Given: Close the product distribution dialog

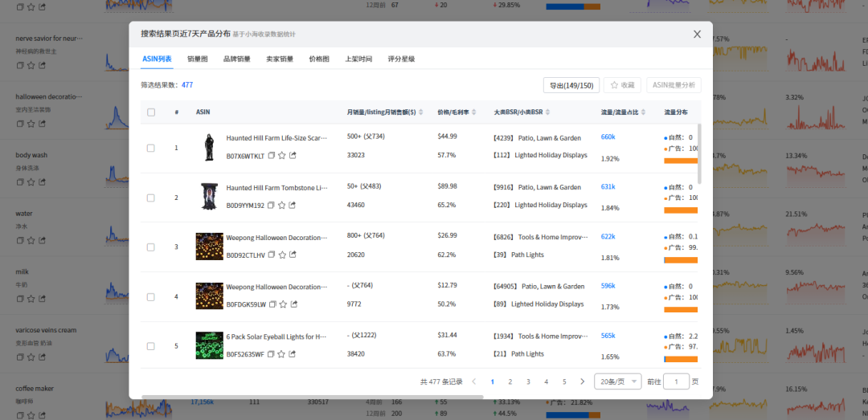Looking at the screenshot, I should pos(698,35).
